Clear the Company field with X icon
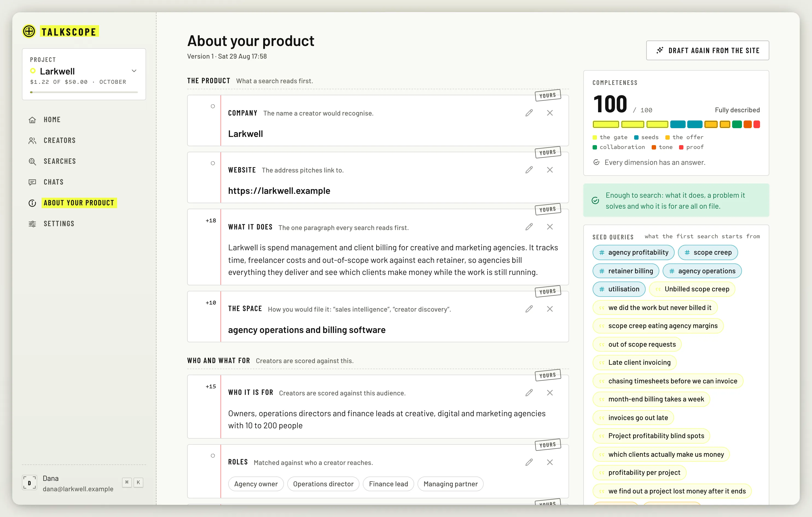Viewport: 812px width, 517px height. pyautogui.click(x=550, y=113)
